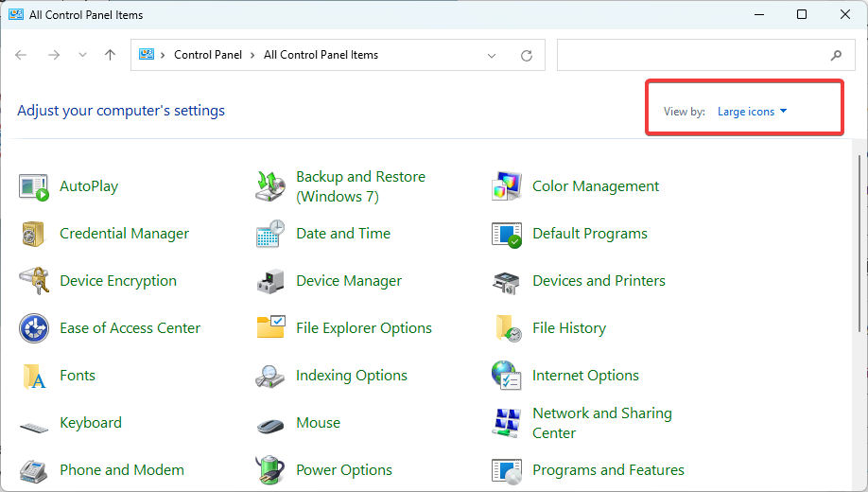The height and width of the screenshot is (492, 868).
Task: Click the Ease of Access Center icon
Action: point(34,328)
